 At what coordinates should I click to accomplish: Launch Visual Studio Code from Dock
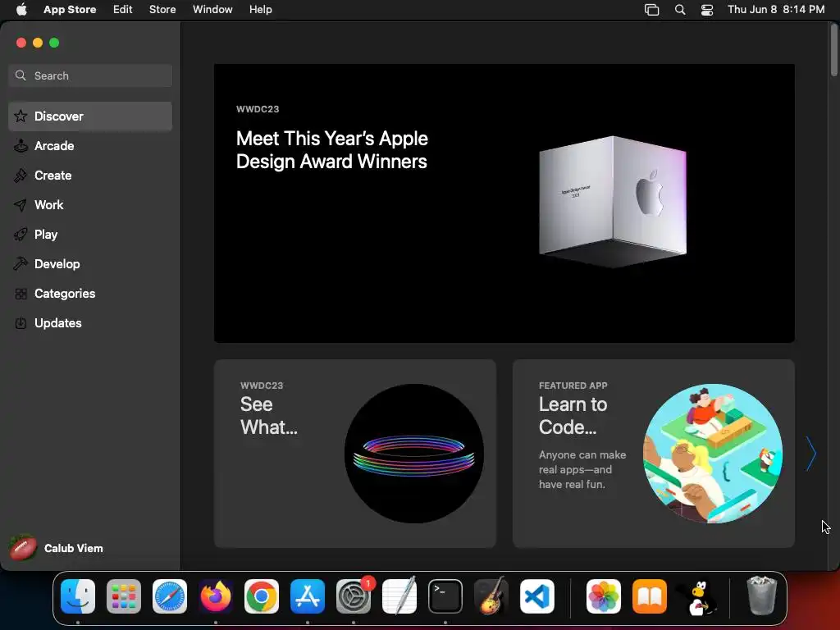point(537,596)
